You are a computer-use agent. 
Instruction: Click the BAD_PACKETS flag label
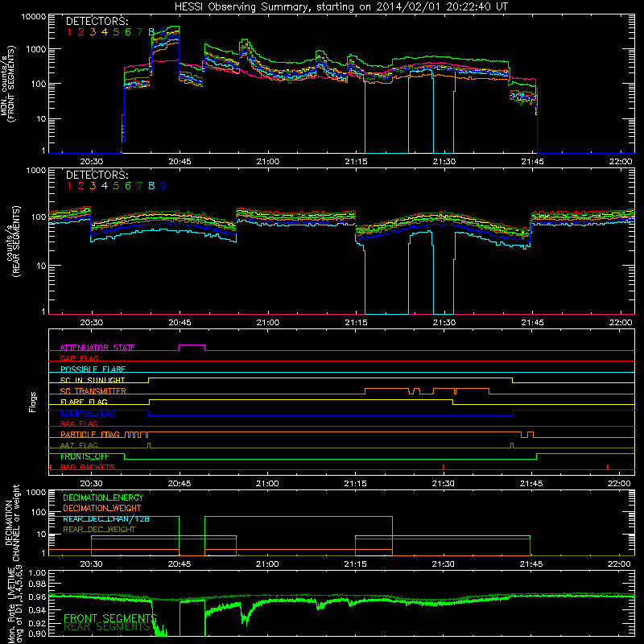[x=88, y=467]
